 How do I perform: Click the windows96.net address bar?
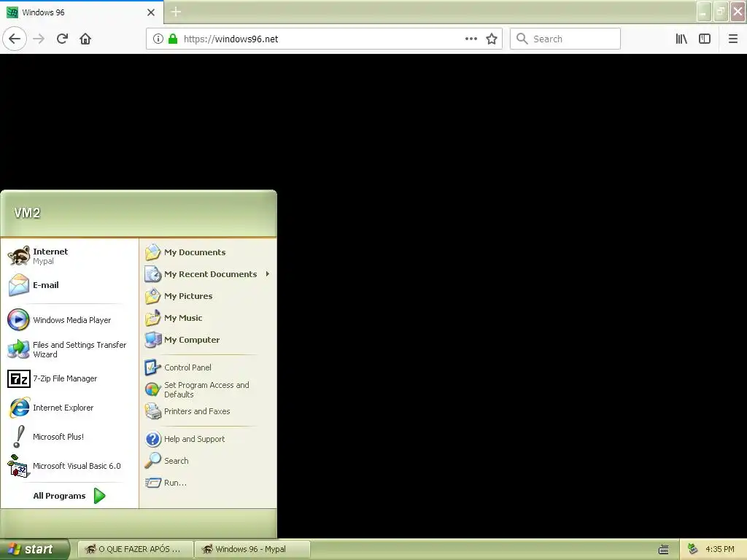(324, 39)
